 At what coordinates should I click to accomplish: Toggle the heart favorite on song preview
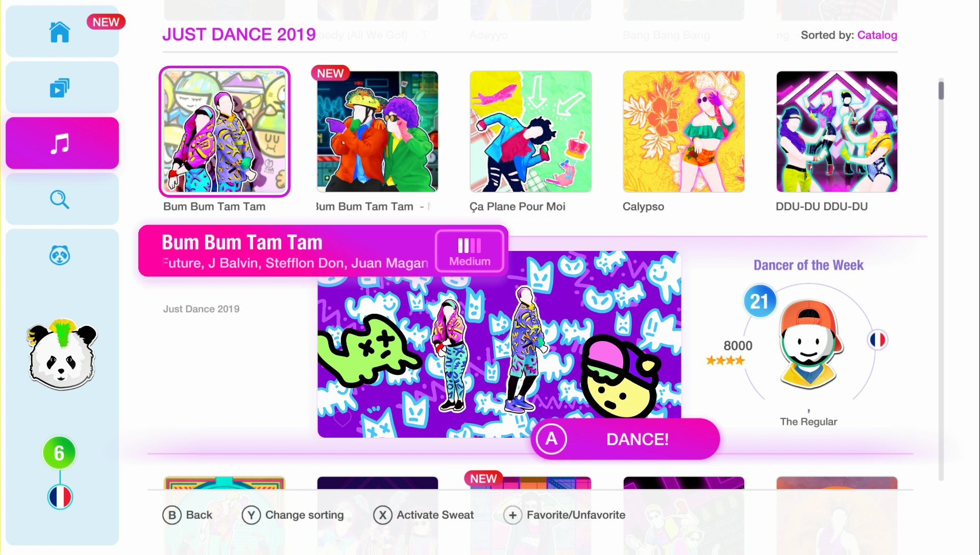[342, 420]
